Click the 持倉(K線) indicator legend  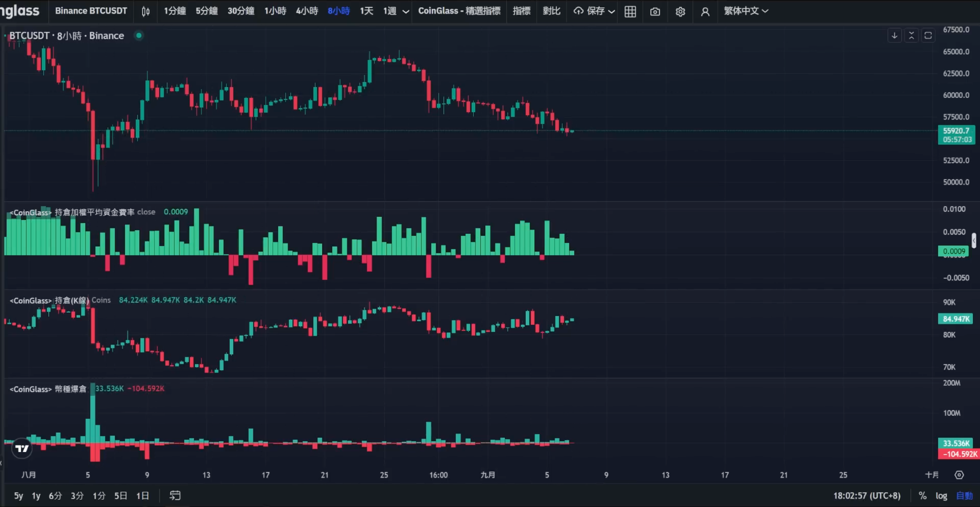(72, 300)
